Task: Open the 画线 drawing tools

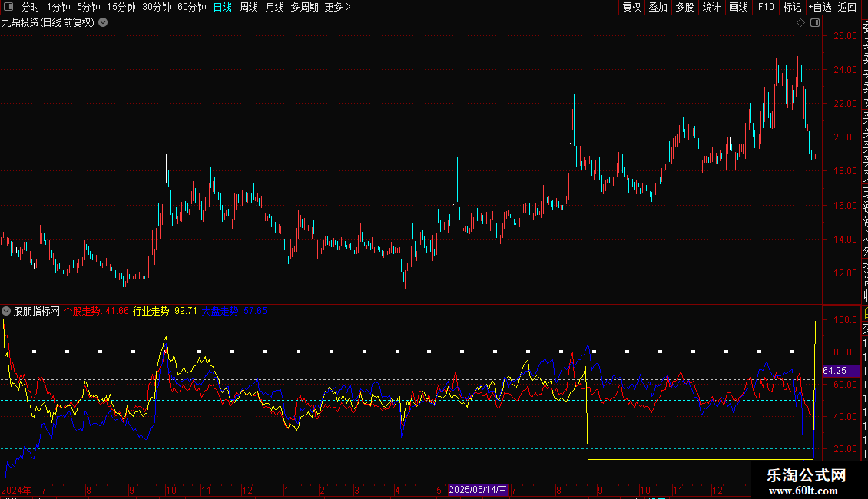Action: click(x=738, y=7)
